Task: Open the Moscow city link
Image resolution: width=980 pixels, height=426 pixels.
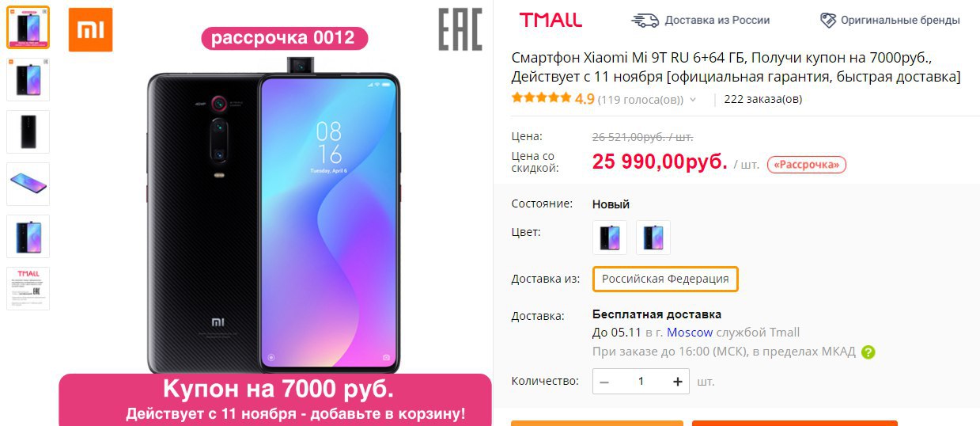Action: pos(690,333)
